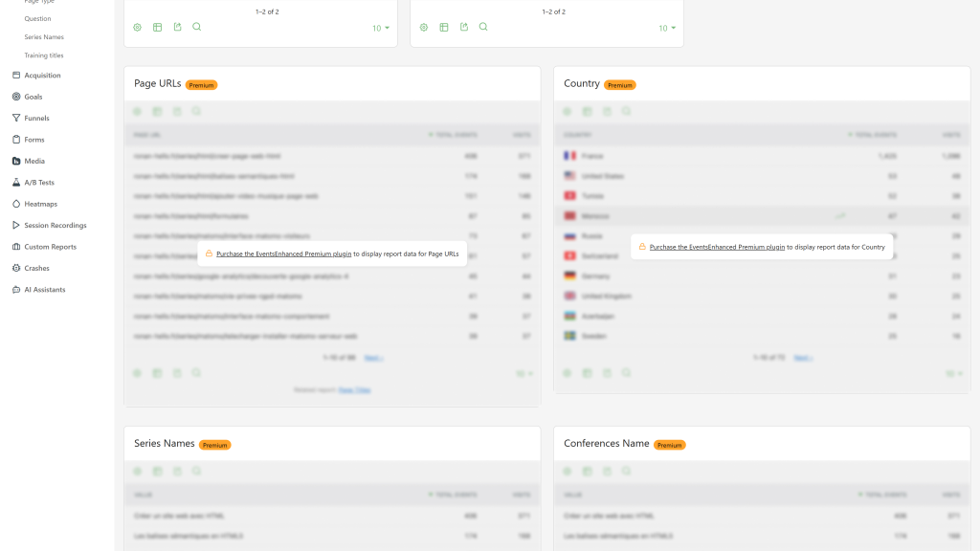The image size is (980, 551).
Task: Click the Premium badge beside Conferences Name
Action: pyautogui.click(x=669, y=445)
